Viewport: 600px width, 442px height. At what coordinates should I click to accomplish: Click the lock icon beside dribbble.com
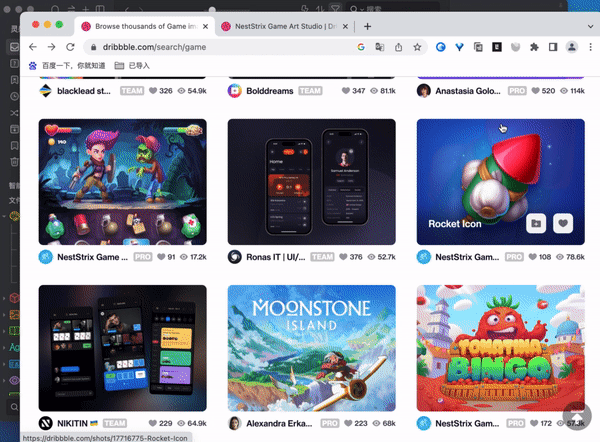(x=93, y=47)
